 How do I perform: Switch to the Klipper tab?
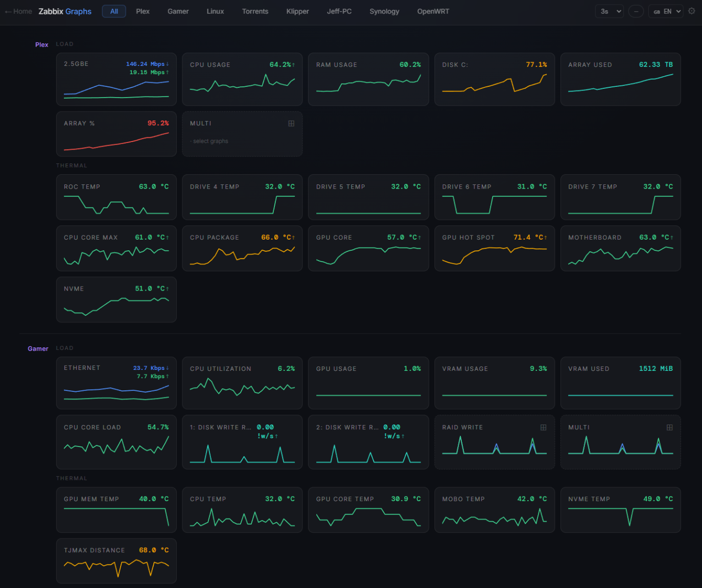[297, 11]
